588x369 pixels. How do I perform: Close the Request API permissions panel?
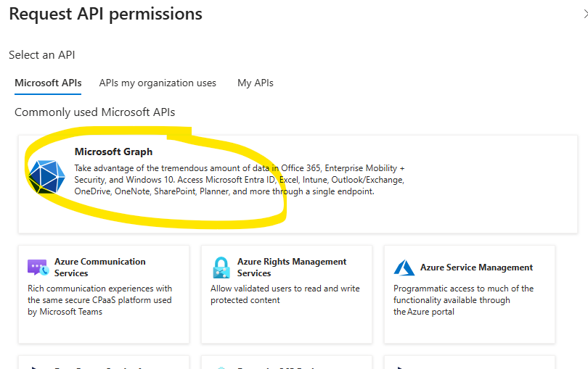pos(584,14)
